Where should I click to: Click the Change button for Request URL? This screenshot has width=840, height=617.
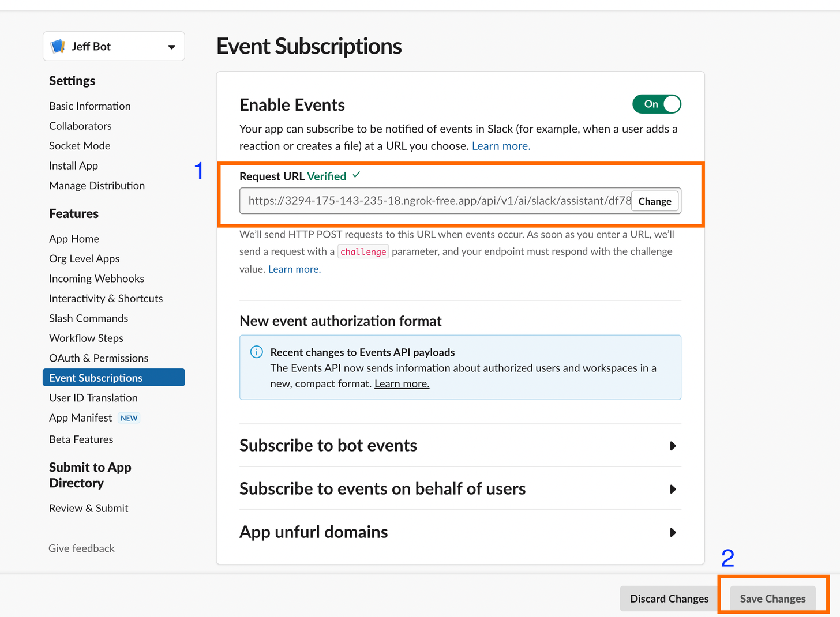(x=655, y=201)
